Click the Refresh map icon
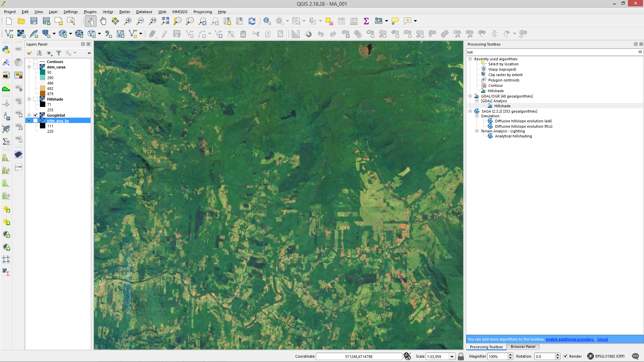Image resolution: width=644 pixels, height=362 pixels. point(252,21)
